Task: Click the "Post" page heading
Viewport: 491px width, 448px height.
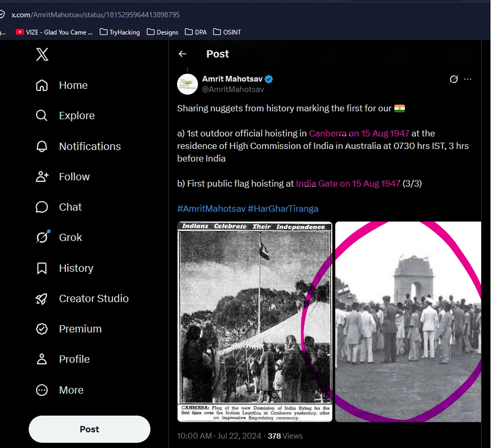Action: (x=218, y=54)
